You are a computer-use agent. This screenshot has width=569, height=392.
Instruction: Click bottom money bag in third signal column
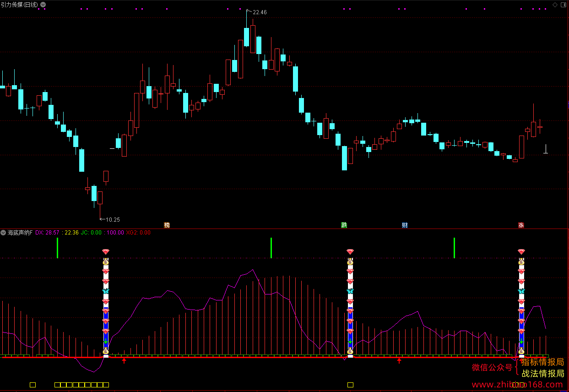click(521, 351)
